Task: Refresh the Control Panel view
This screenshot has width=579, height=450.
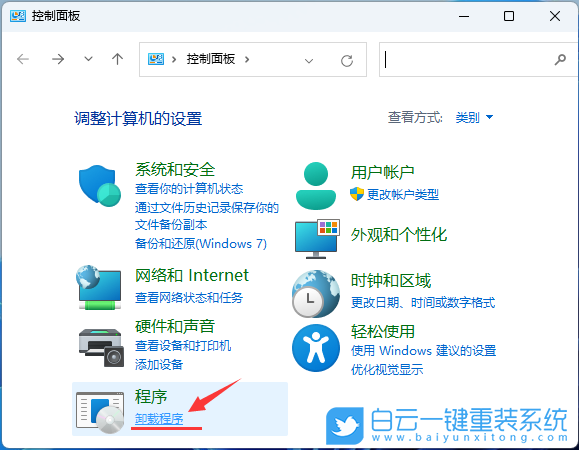Action: pyautogui.click(x=347, y=60)
